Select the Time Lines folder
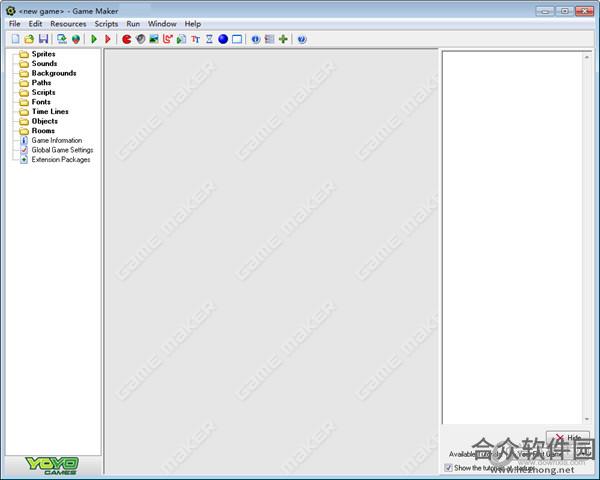This screenshot has height=480, width=600. (50, 111)
